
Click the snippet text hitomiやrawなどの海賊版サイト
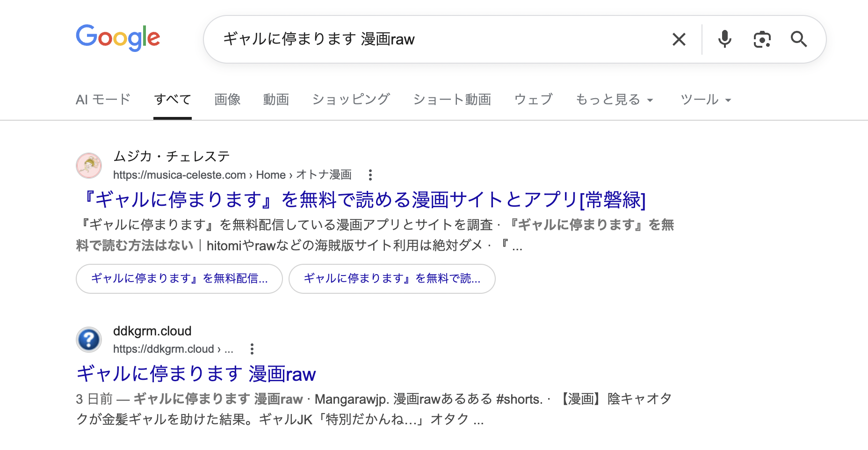299,246
